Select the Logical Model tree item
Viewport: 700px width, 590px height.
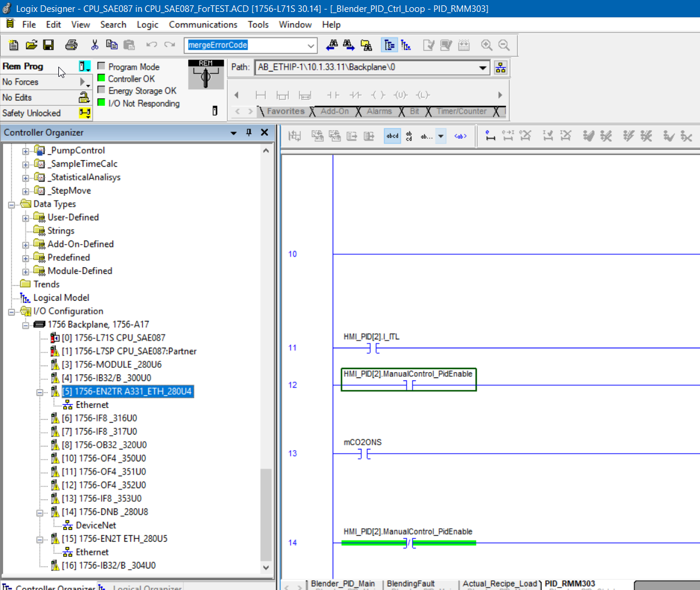[61, 298]
